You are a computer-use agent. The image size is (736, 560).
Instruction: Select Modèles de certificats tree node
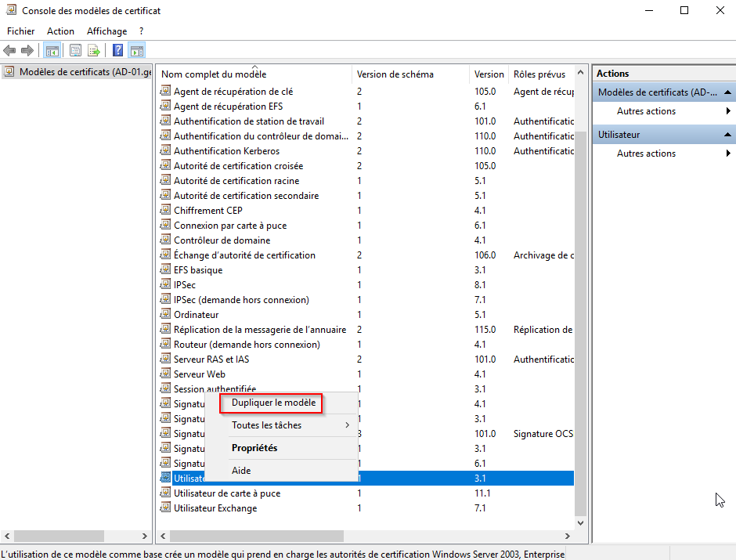pos(75,72)
